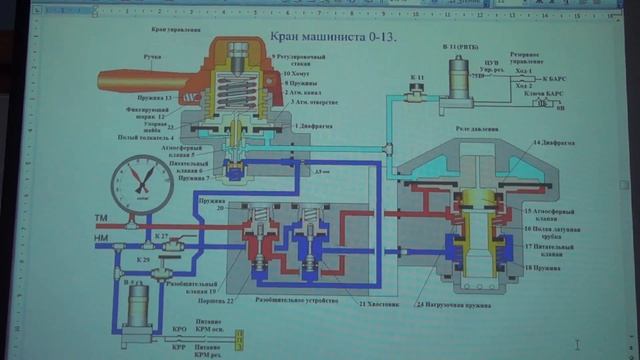Click the "К 29" valve label
The width and height of the screenshot is (640, 360).
coord(143,260)
